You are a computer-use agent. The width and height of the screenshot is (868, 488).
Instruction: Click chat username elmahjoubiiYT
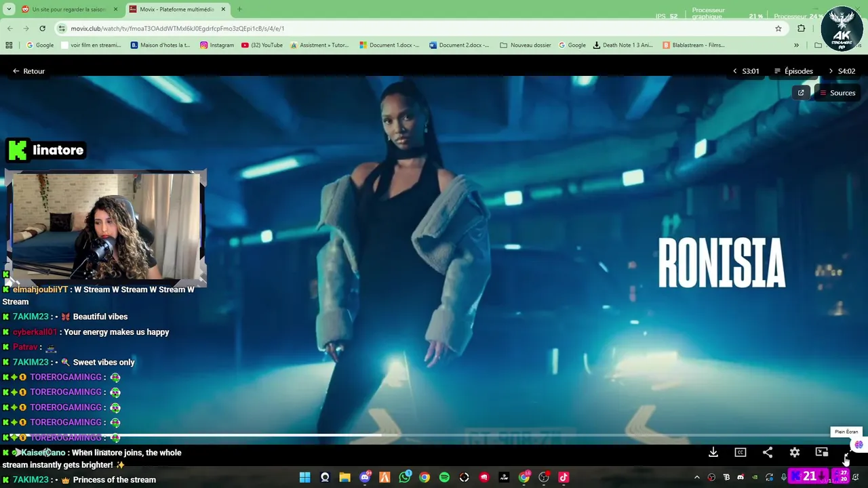(40, 289)
